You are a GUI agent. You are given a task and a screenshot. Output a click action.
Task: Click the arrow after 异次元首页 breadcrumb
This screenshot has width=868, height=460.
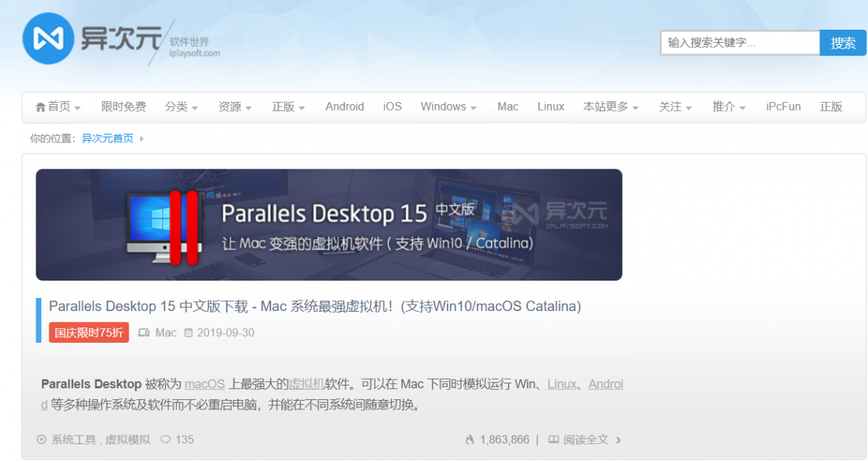coord(142,138)
